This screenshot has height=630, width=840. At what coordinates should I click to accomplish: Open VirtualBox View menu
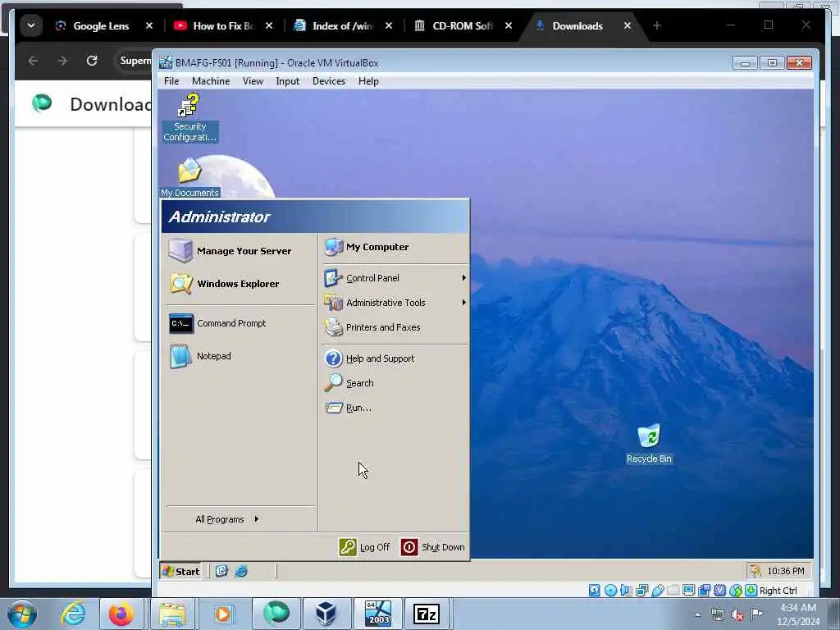pyautogui.click(x=253, y=81)
